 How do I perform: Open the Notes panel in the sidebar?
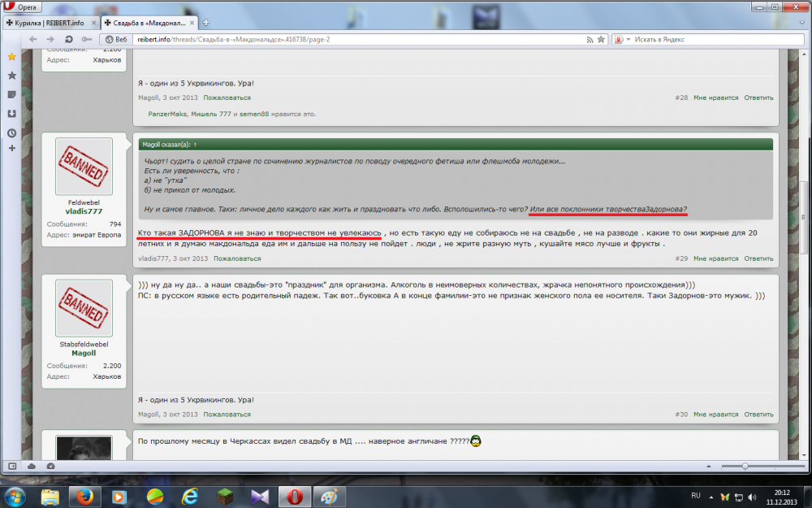pyautogui.click(x=11, y=95)
